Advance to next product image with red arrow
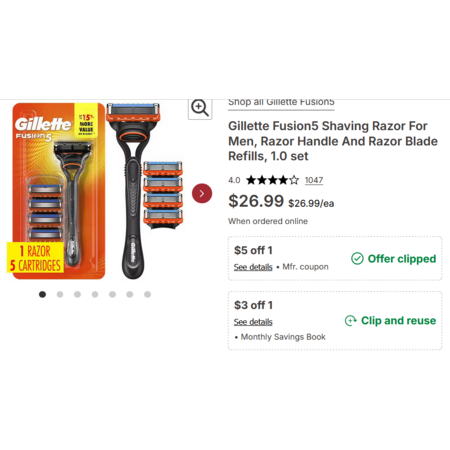This screenshot has width=450, height=450. click(202, 193)
